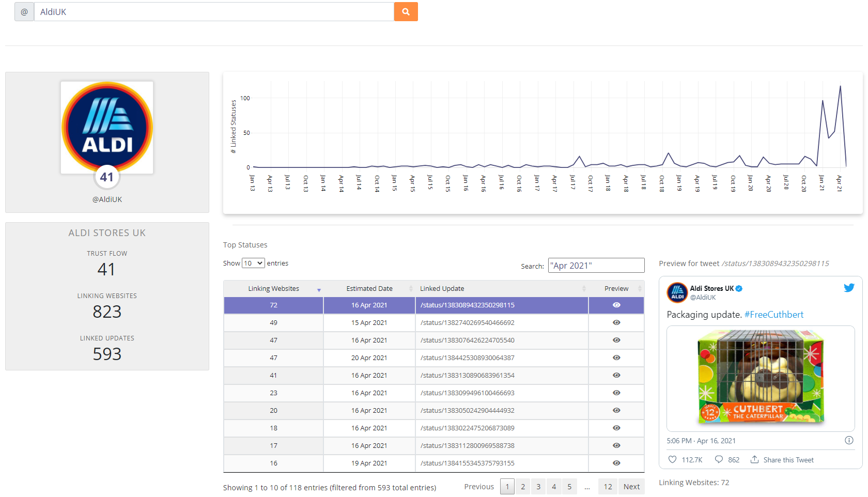Click the Linking Websites 823 value
The width and height of the screenshot is (868, 497).
click(107, 312)
